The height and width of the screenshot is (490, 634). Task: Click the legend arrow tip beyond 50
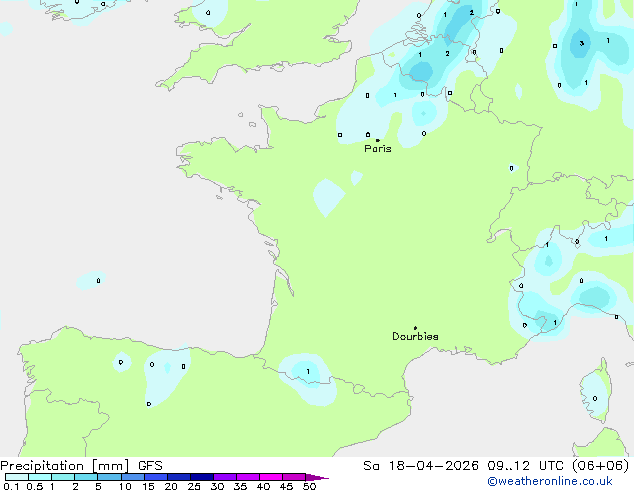coord(317,477)
